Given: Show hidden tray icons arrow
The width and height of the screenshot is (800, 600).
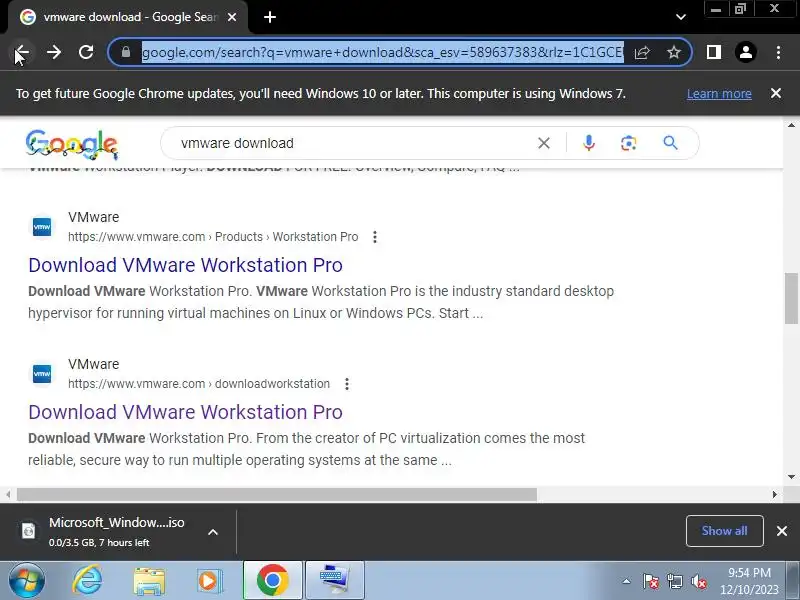Looking at the screenshot, I should pos(626,581).
